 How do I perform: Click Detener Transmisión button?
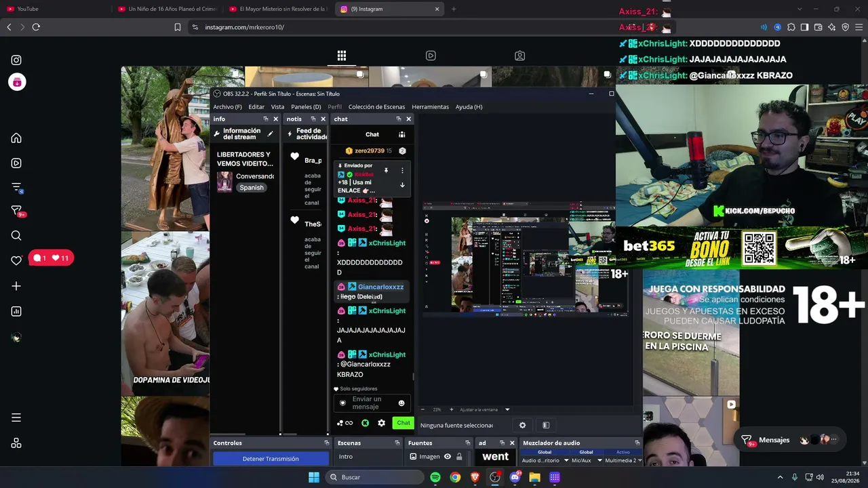(271, 459)
